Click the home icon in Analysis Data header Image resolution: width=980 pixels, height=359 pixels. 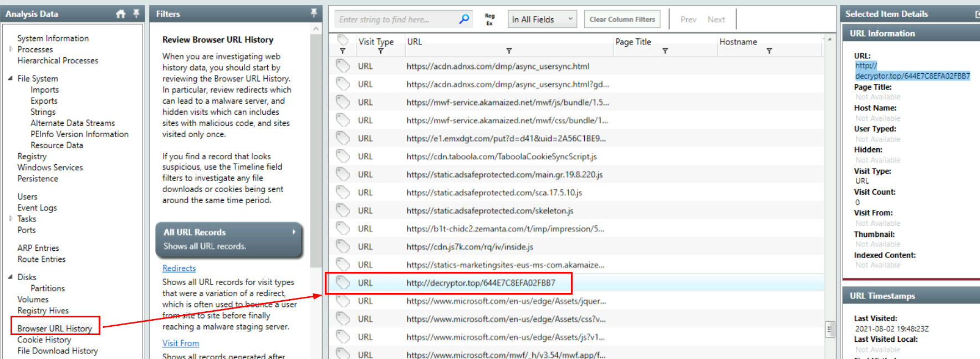click(x=121, y=14)
